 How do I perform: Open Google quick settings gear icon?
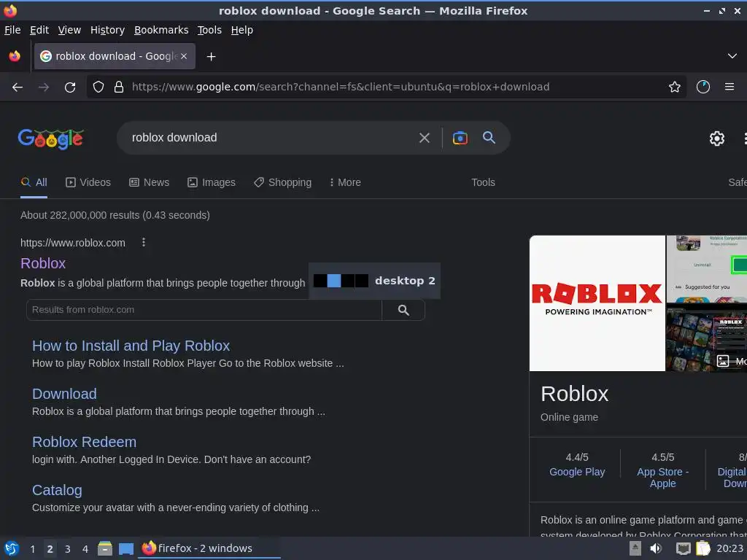point(716,139)
